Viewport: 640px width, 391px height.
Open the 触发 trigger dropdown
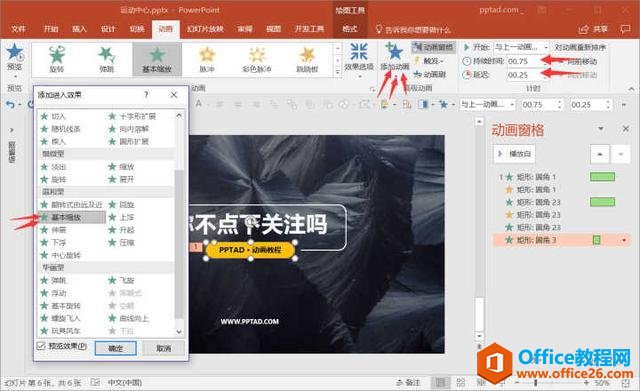(x=429, y=61)
